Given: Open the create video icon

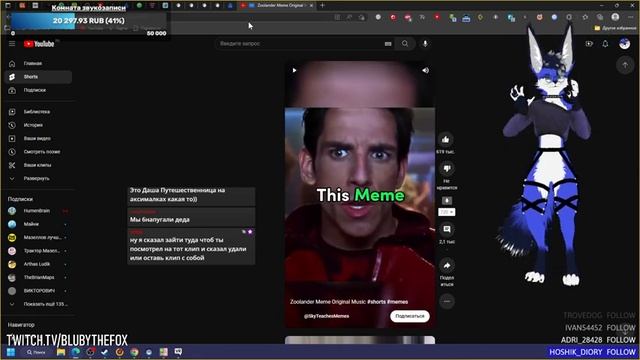Looking at the screenshot, I should (x=589, y=44).
